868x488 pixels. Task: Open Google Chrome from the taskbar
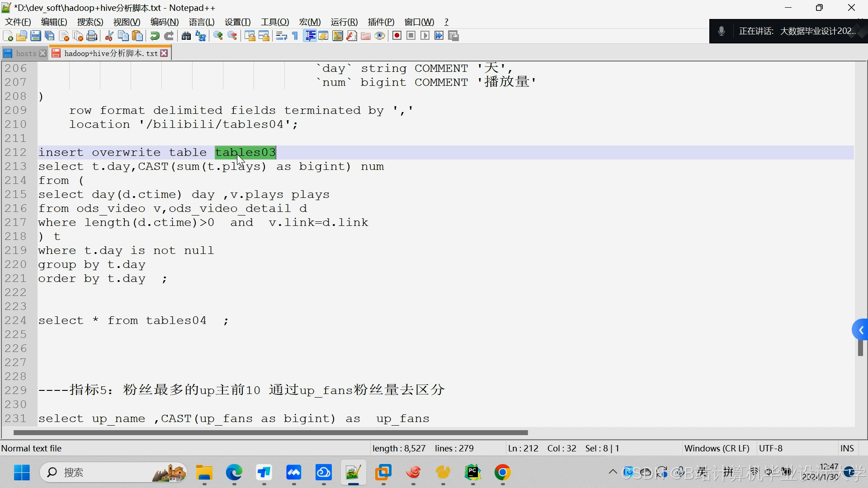click(502, 473)
